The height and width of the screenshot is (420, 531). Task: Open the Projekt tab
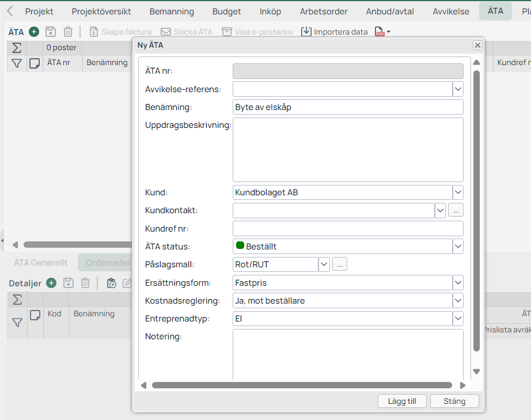[x=39, y=12]
